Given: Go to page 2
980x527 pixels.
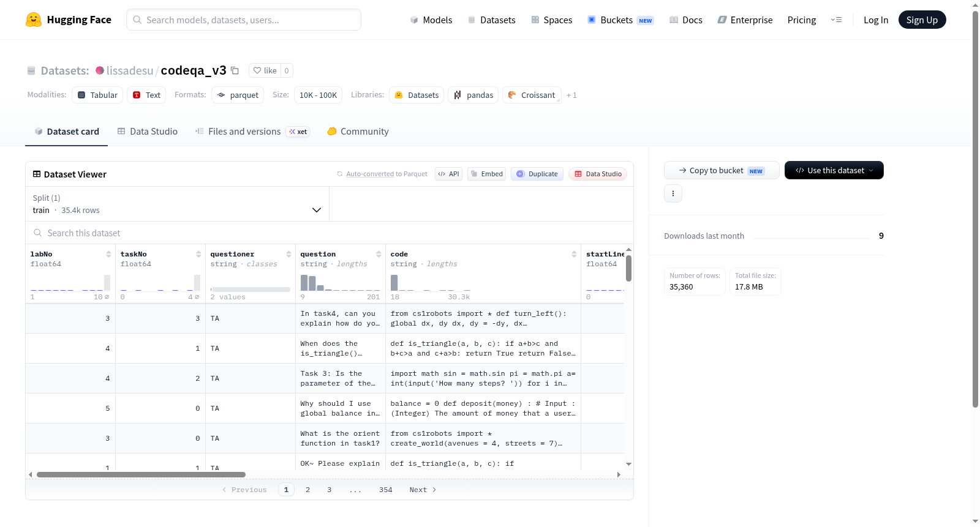Looking at the screenshot, I should 307,490.
